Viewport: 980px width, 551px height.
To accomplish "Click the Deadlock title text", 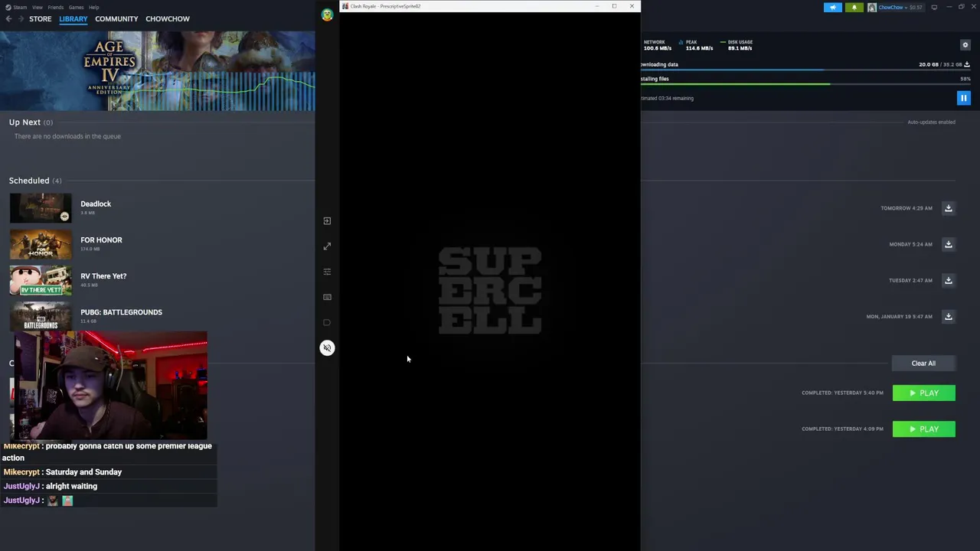I will coord(96,204).
